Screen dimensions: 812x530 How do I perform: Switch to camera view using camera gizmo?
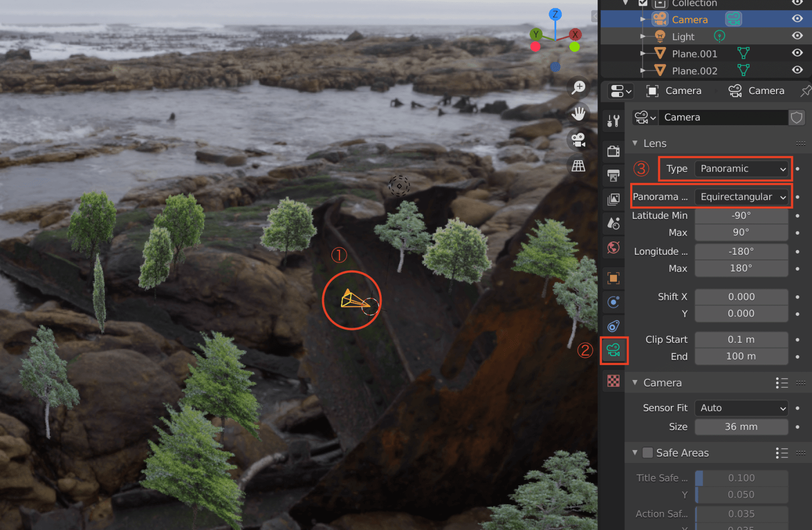[578, 140]
